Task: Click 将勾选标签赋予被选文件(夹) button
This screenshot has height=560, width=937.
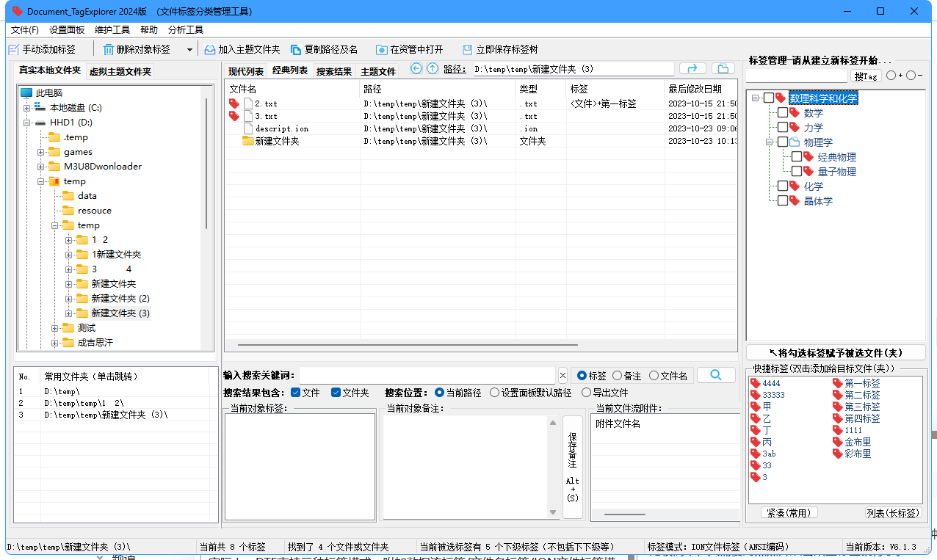Action: [x=836, y=353]
